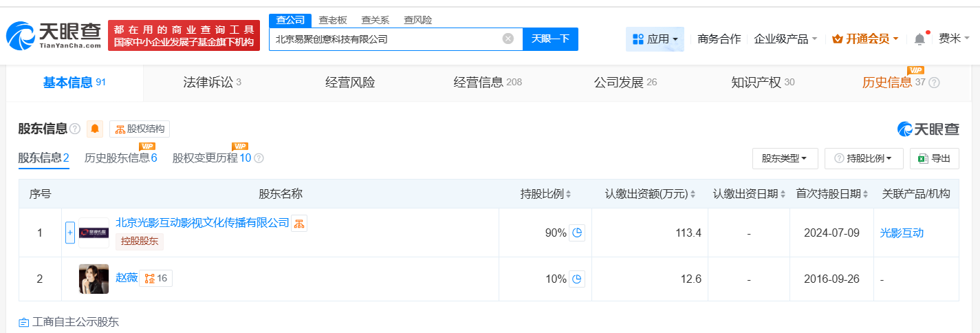The width and height of the screenshot is (980, 333).
Task: Click the company search input field
Action: coord(385,39)
